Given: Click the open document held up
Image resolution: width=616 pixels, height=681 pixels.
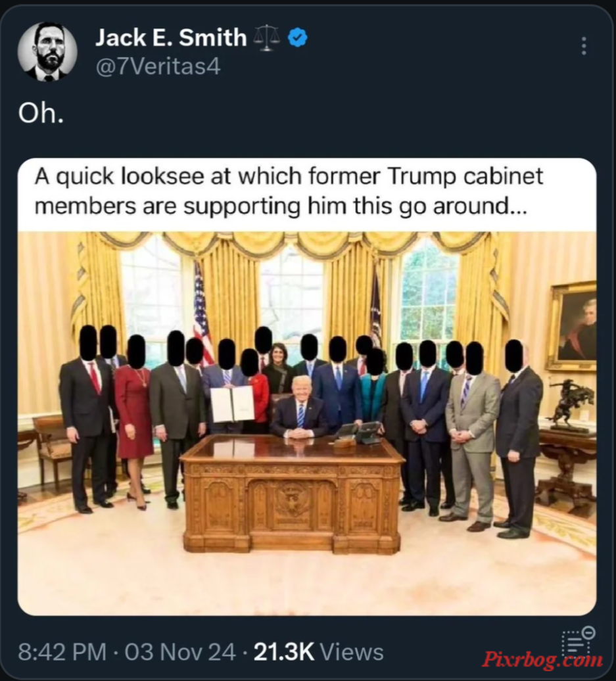Looking at the screenshot, I should [233, 404].
